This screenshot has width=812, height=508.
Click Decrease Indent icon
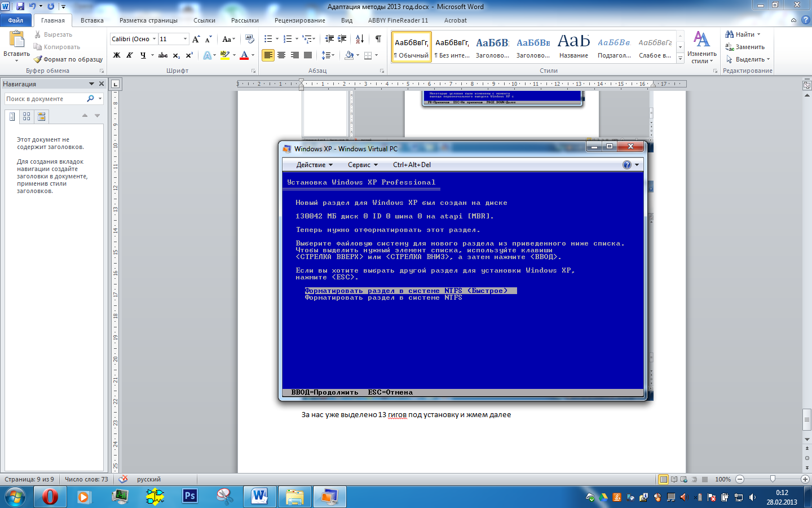pos(329,39)
